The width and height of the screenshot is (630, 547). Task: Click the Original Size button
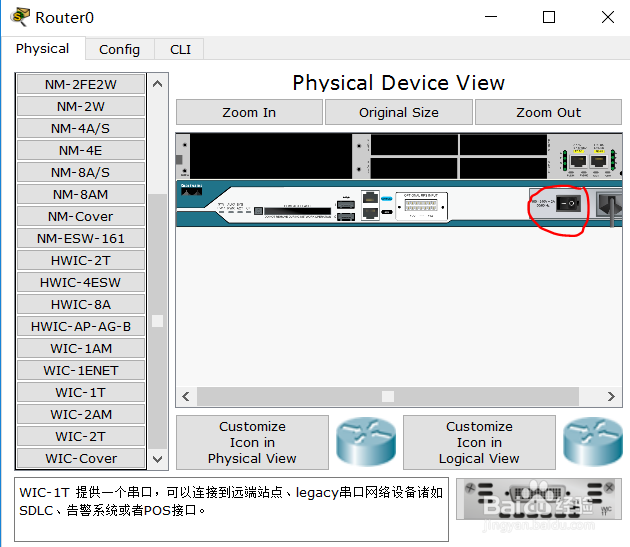(x=399, y=112)
